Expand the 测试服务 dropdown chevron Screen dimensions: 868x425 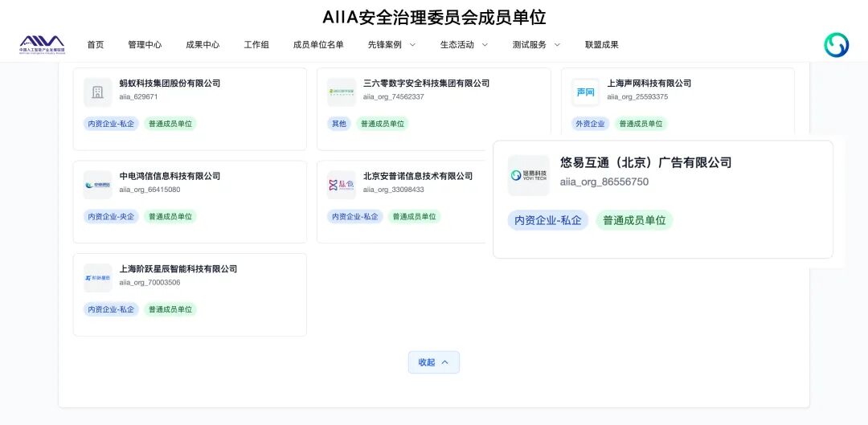557,45
